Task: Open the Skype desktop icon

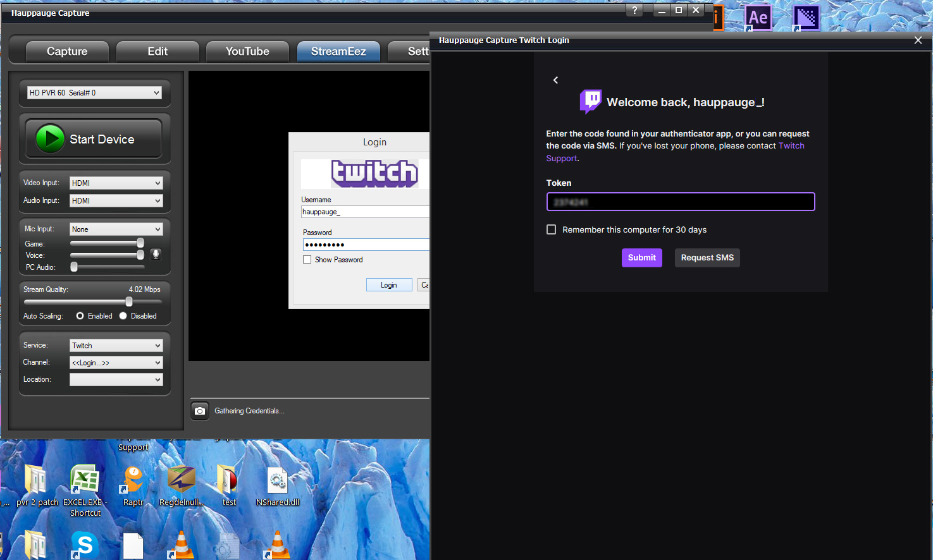Action: tap(85, 544)
